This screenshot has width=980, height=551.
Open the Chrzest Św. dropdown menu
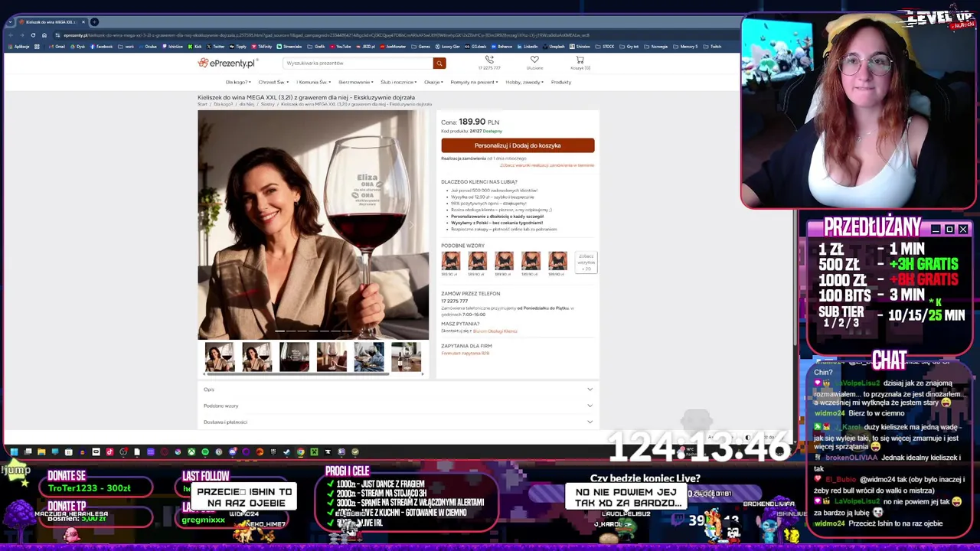click(273, 82)
